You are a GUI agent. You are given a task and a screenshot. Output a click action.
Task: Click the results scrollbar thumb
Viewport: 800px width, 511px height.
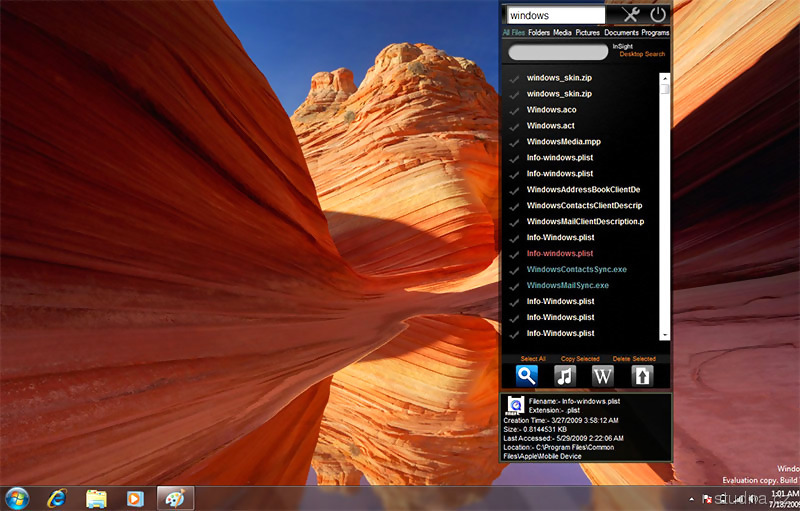pos(664,89)
